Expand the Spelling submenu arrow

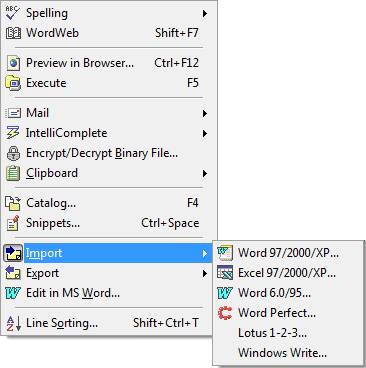(x=205, y=13)
